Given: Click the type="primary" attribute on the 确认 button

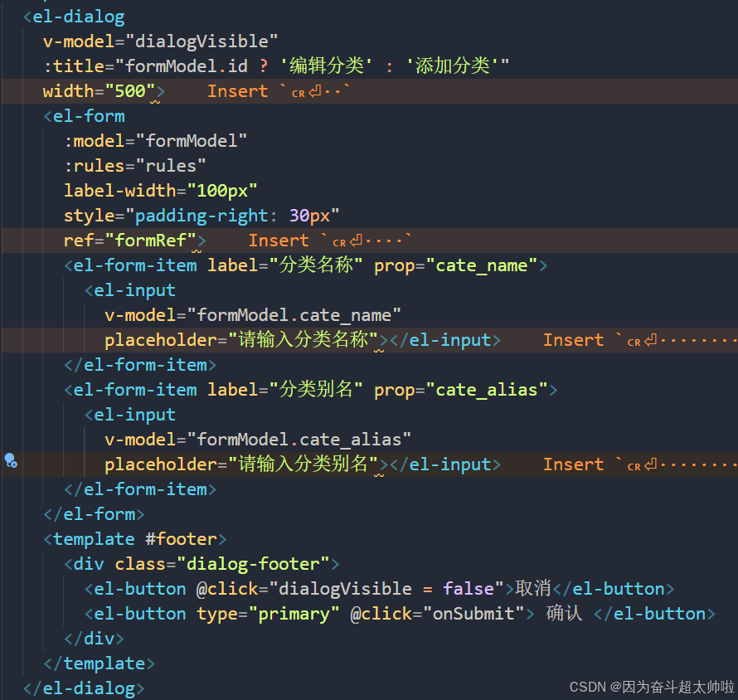Looking at the screenshot, I should [x=268, y=614].
